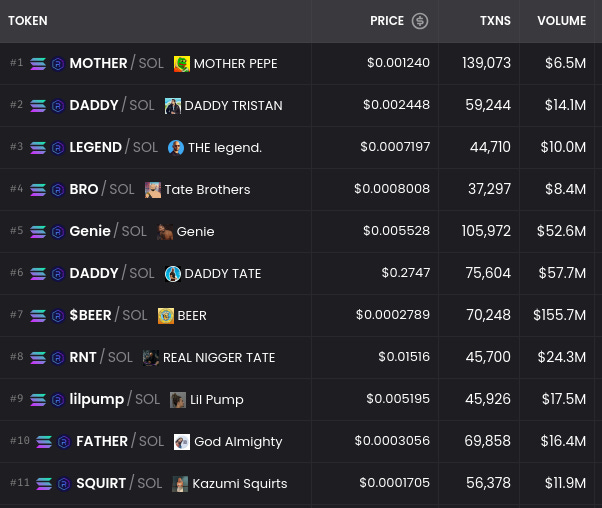Screen dimensions: 602x508
Task: Open the SQUIRT / SOL pair
Action: 119,483
